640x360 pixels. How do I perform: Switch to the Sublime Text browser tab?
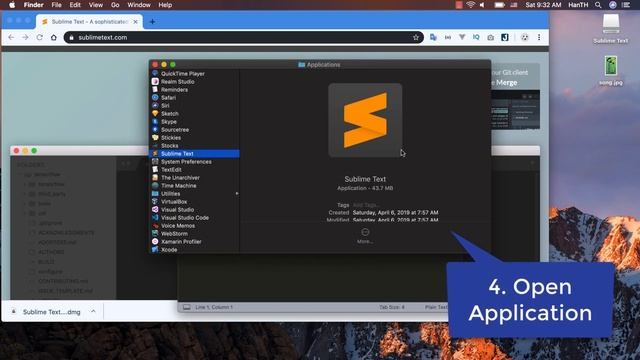pos(89,22)
